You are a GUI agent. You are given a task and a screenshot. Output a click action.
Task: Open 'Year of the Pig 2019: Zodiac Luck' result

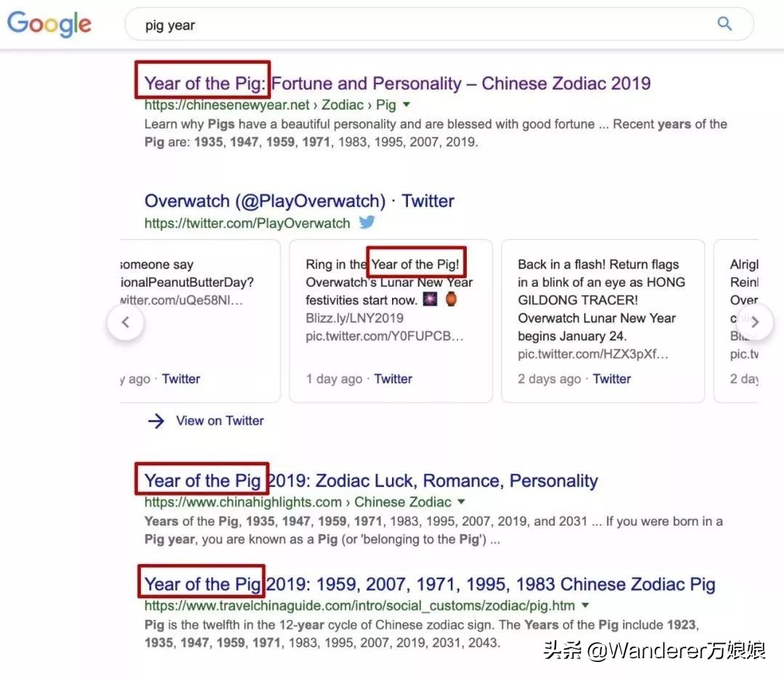click(x=371, y=481)
